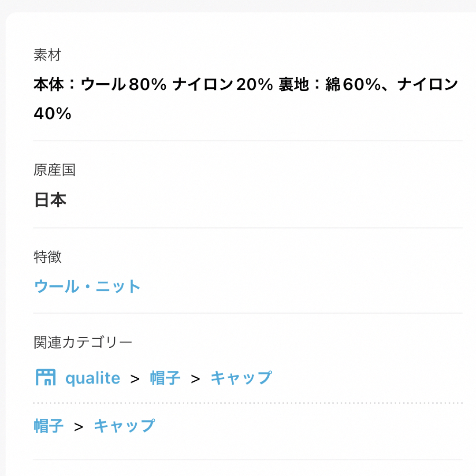Click the 日本 country value
476x476 pixels.
point(50,200)
